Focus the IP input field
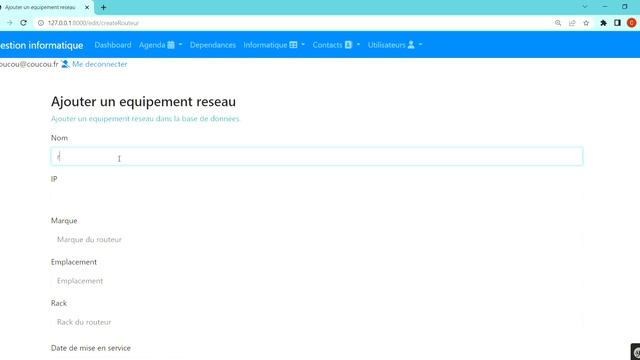Viewport: 640px width, 360px height. (x=317, y=198)
